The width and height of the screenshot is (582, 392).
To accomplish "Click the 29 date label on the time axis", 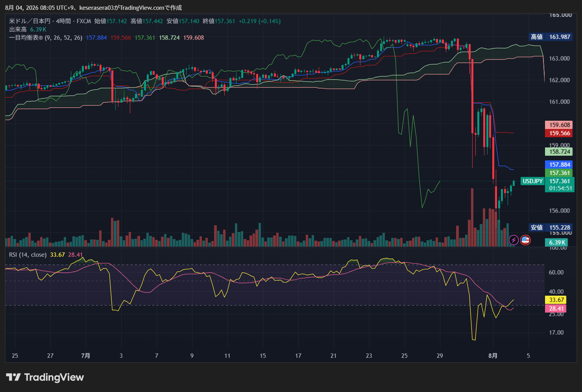I will pos(440,355).
